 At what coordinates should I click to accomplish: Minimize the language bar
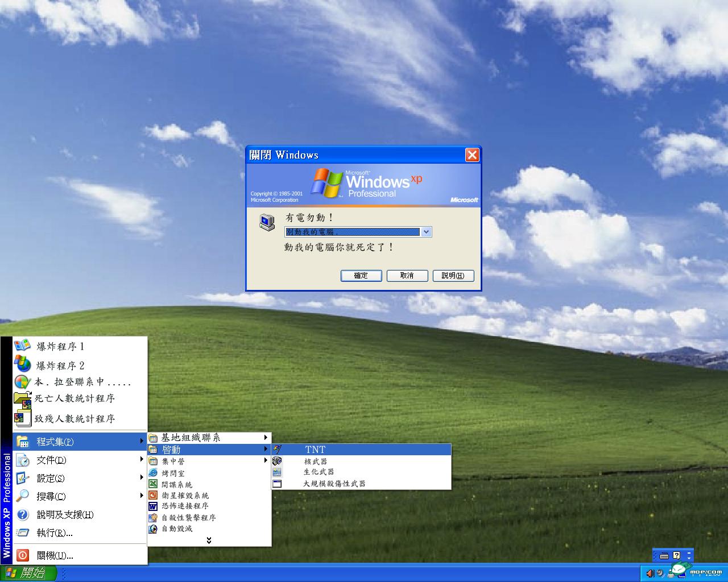click(689, 552)
